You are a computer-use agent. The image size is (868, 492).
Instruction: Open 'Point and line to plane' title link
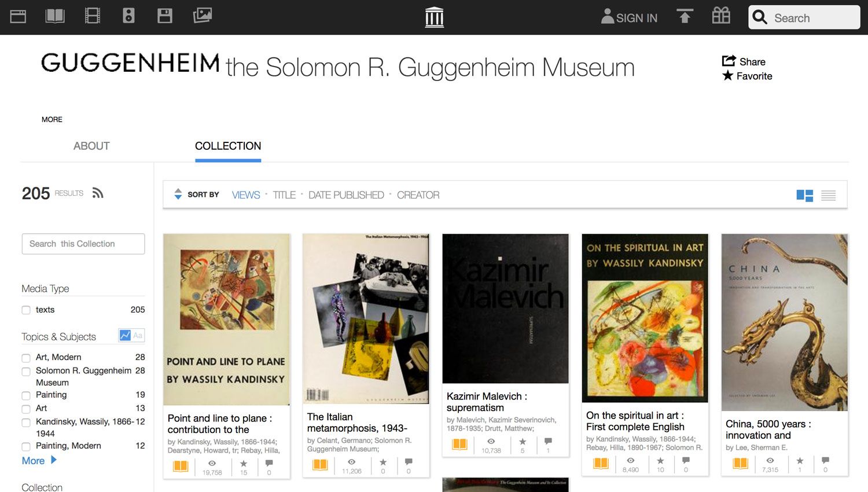click(220, 424)
